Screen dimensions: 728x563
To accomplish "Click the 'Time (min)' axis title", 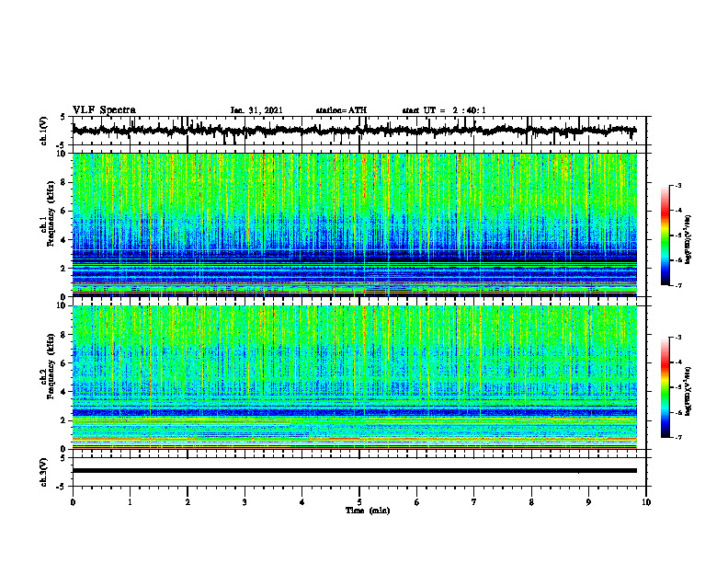I will (x=368, y=511).
